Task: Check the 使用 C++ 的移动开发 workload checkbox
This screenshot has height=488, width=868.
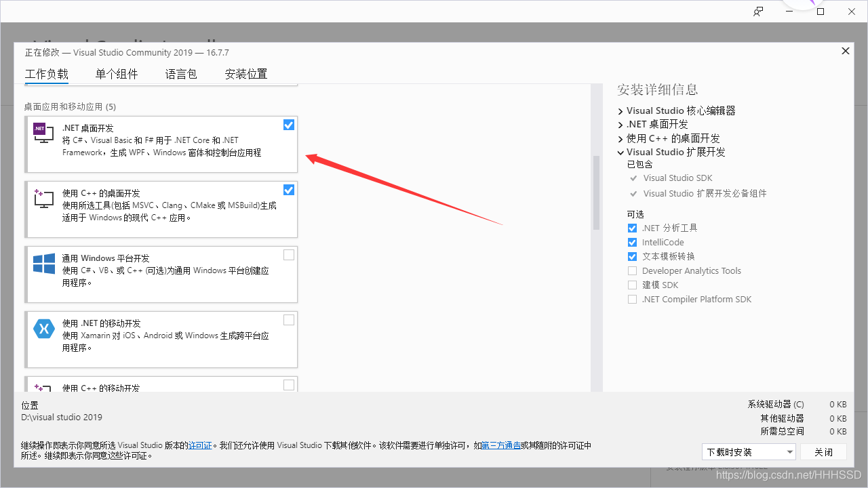Action: coord(289,385)
